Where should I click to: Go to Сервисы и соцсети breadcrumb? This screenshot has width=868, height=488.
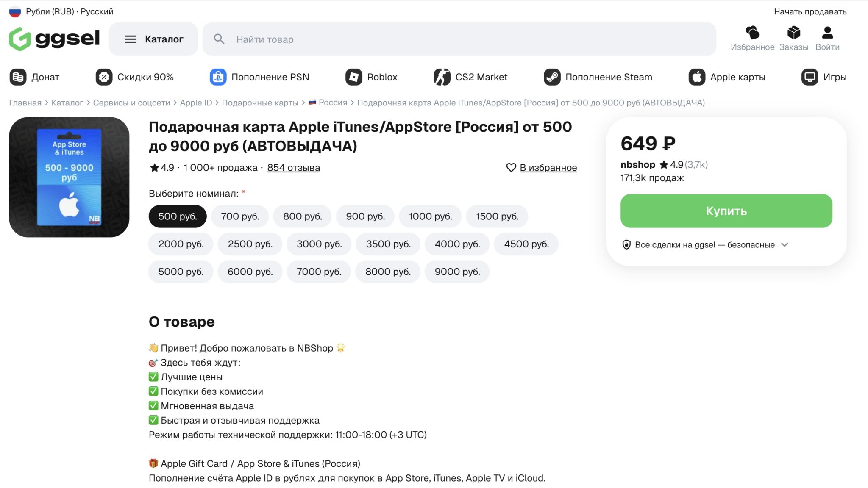coord(131,103)
